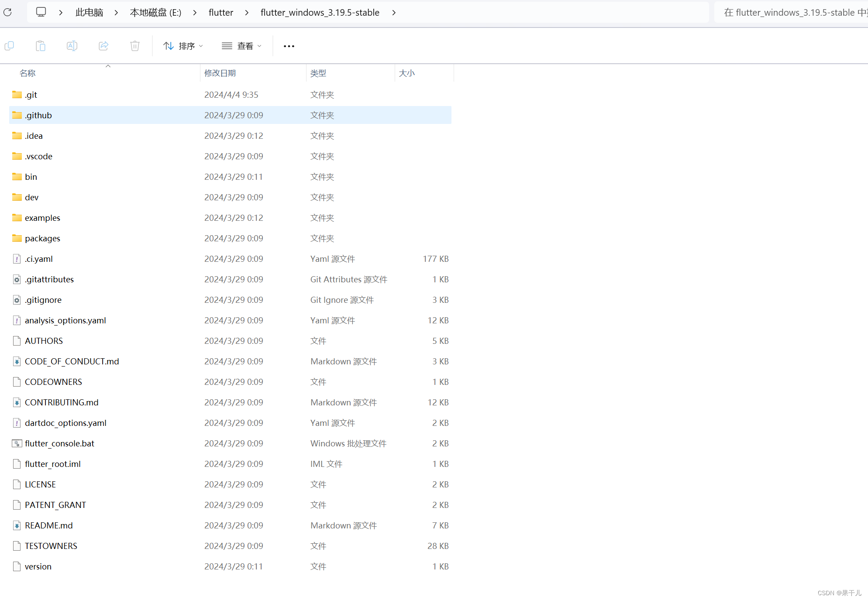The height and width of the screenshot is (600, 868).
Task: Select the bin folder
Action: 31,177
